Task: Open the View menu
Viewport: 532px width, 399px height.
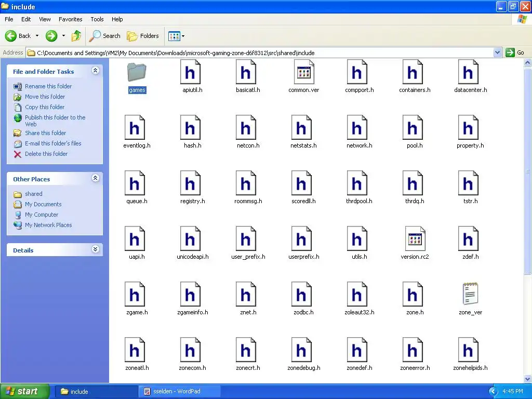Action: click(x=45, y=19)
